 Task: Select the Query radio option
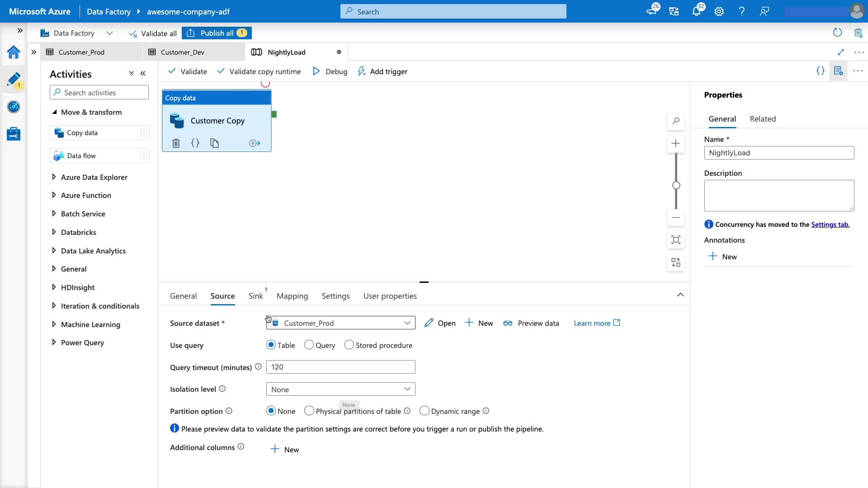pyautogui.click(x=309, y=345)
